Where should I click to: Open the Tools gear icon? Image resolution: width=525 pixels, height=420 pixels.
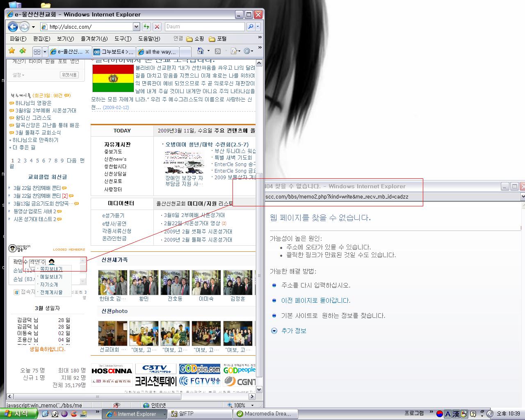[247, 51]
